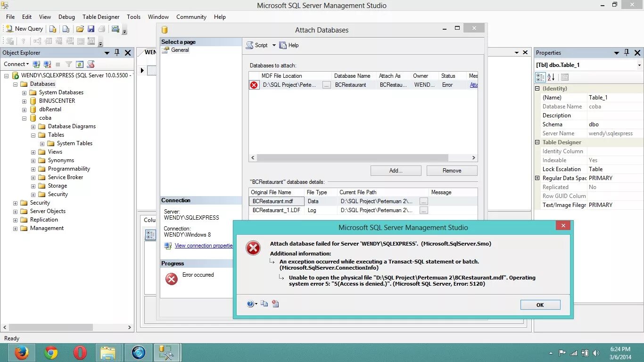Click Help in Attach Databases toolbar
The width and height of the screenshot is (644, 362).
289,45
